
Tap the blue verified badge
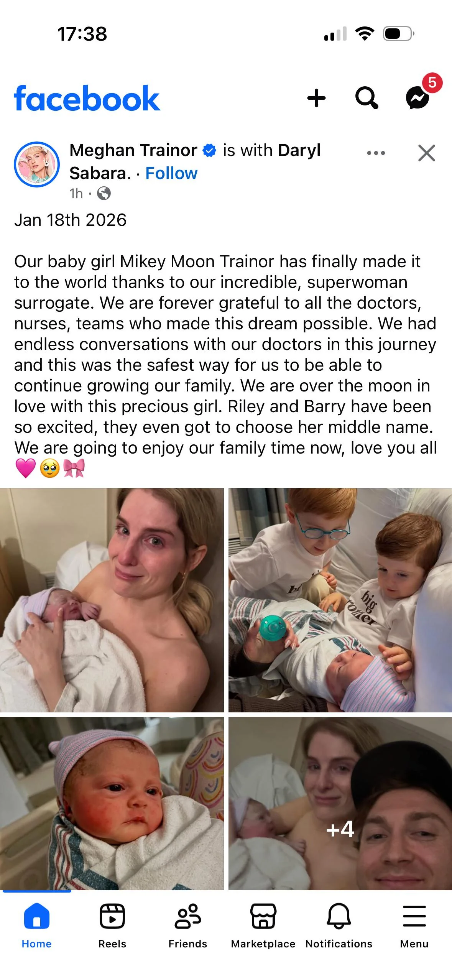tap(209, 150)
